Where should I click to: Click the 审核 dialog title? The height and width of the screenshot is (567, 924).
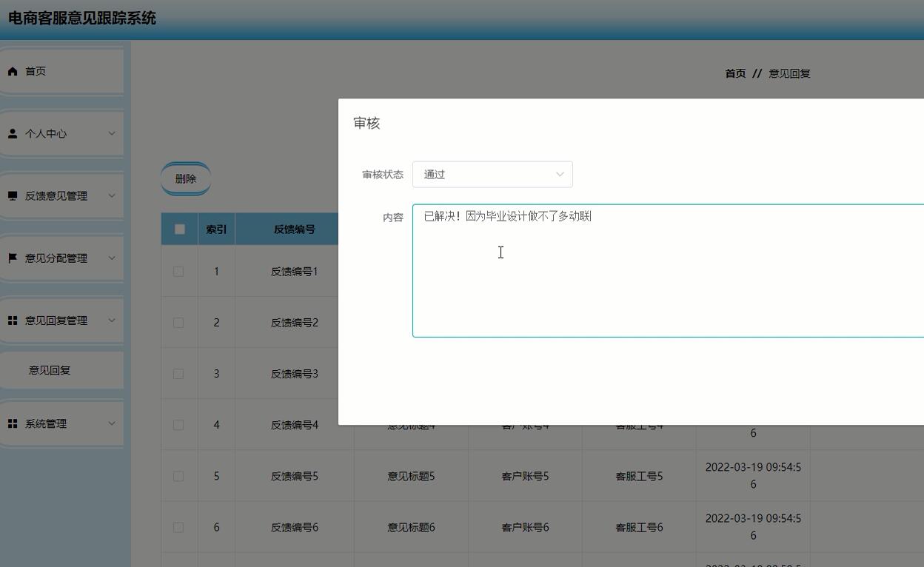[x=366, y=124]
